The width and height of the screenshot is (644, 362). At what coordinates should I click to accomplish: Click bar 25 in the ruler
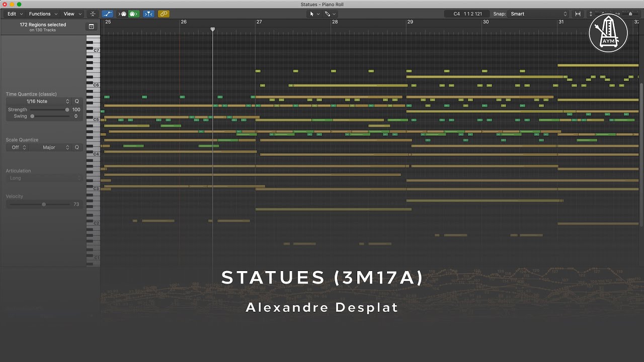[108, 22]
